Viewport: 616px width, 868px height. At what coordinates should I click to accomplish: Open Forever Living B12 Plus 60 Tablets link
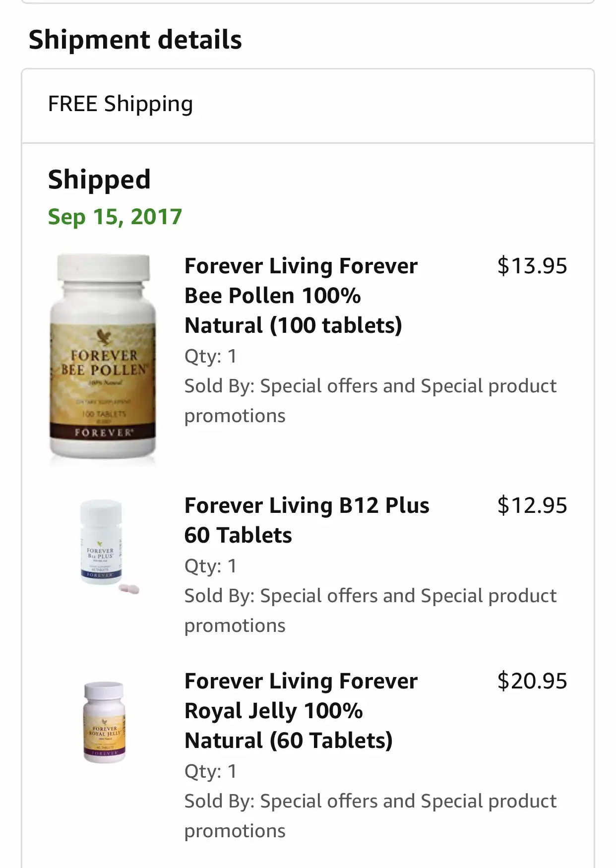(x=307, y=520)
